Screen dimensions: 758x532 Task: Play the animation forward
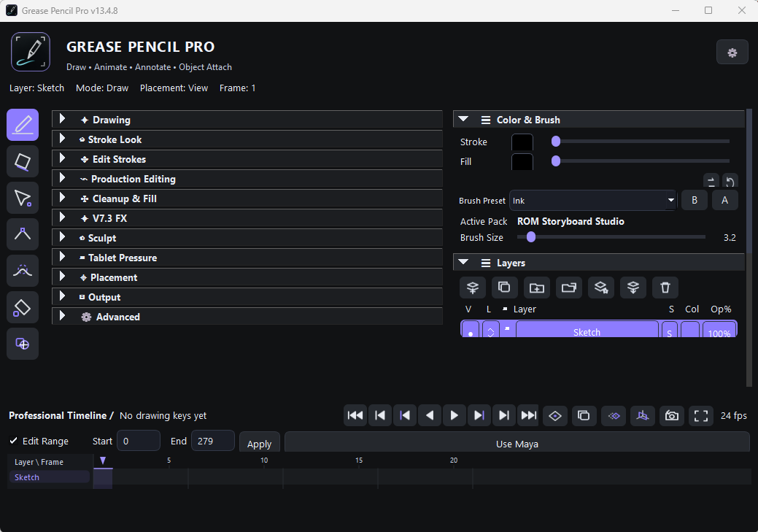454,415
